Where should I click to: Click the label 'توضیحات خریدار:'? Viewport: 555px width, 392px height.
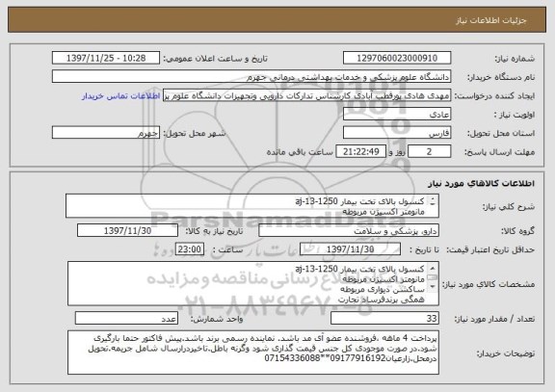(506, 353)
